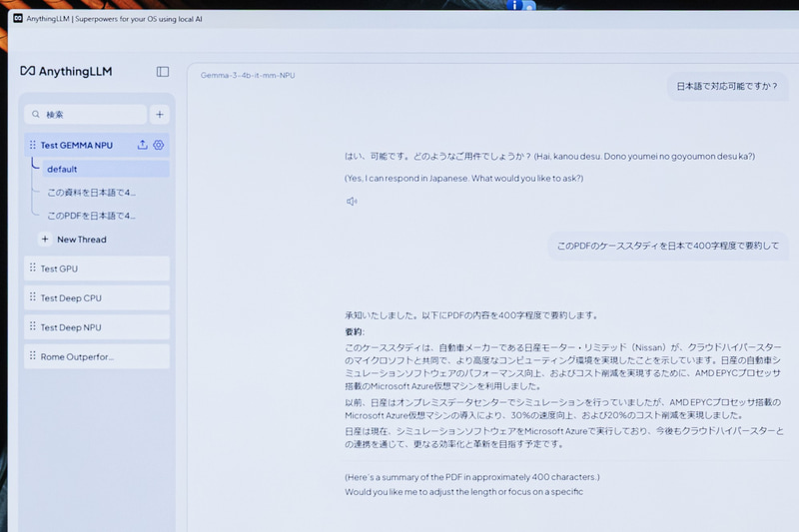Click drag handle of Rome Outperfor...

(33, 356)
